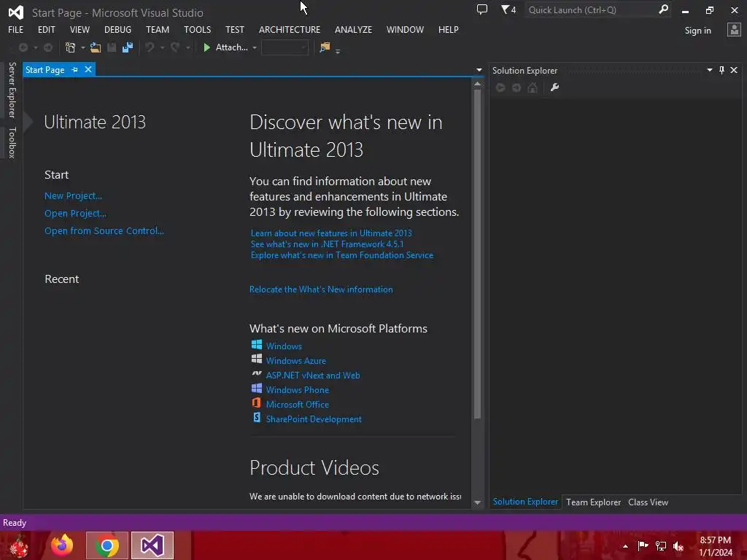Click the Solution Explorer Forward icon
Image resolution: width=747 pixels, height=560 pixels.
516,87
